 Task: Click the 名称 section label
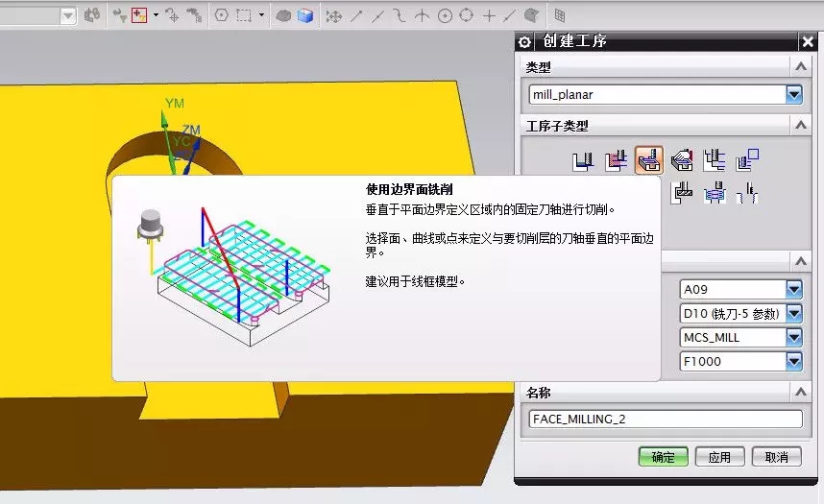point(539,393)
